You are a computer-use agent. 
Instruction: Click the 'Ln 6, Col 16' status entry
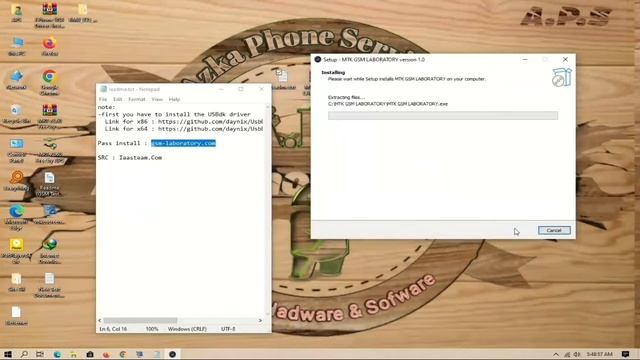click(113, 329)
